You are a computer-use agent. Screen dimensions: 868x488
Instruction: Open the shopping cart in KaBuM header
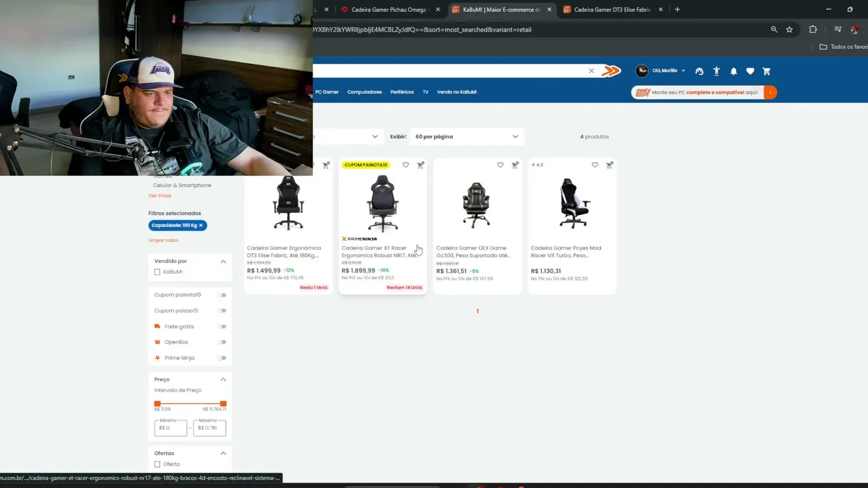(x=766, y=71)
